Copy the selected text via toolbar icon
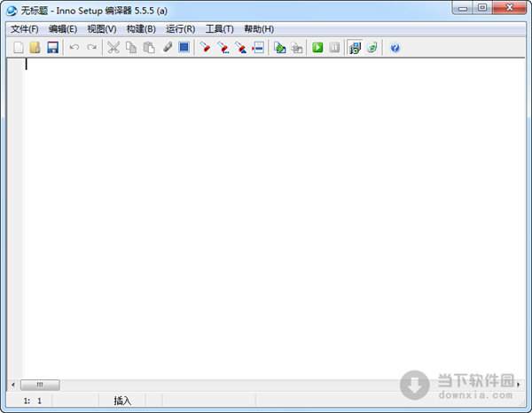 coord(131,48)
